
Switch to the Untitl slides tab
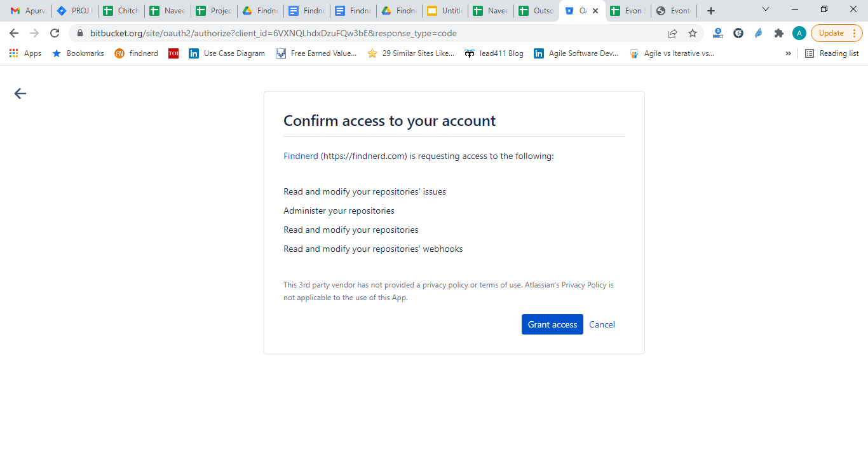click(445, 11)
